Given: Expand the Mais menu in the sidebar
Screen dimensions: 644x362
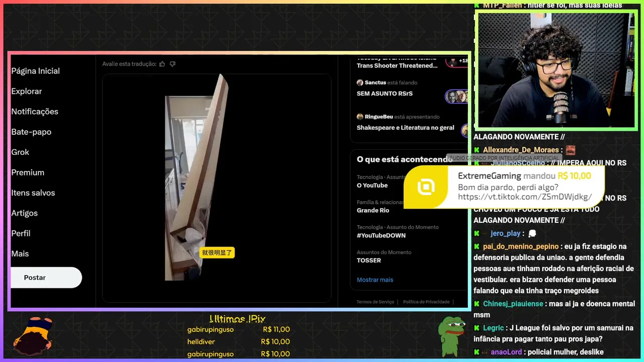Looking at the screenshot, I should pos(20,254).
